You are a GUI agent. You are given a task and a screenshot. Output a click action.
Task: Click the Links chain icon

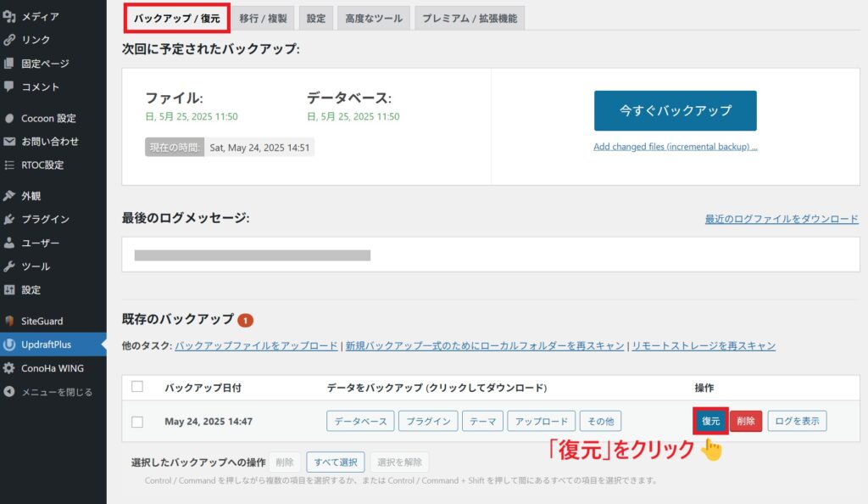coord(9,40)
